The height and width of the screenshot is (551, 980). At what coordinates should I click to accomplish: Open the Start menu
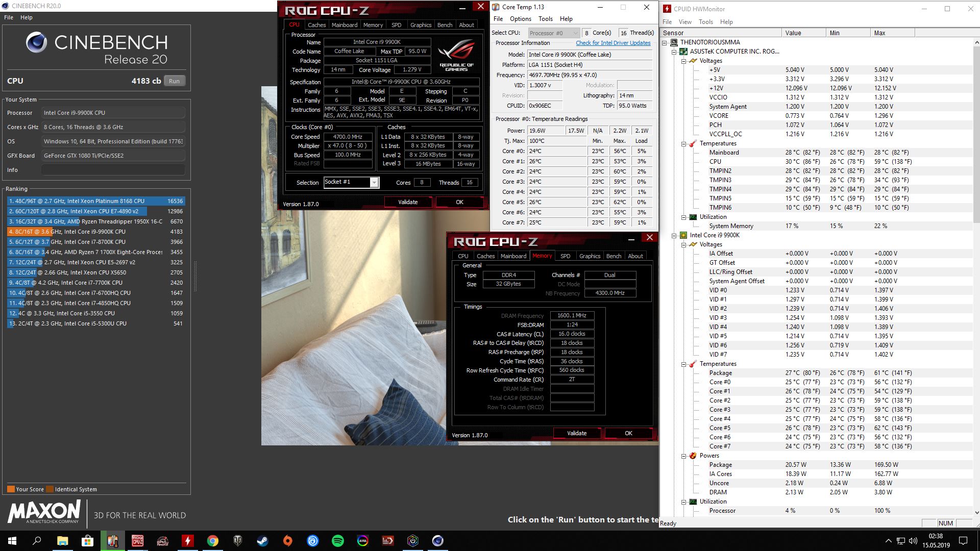tap(12, 541)
